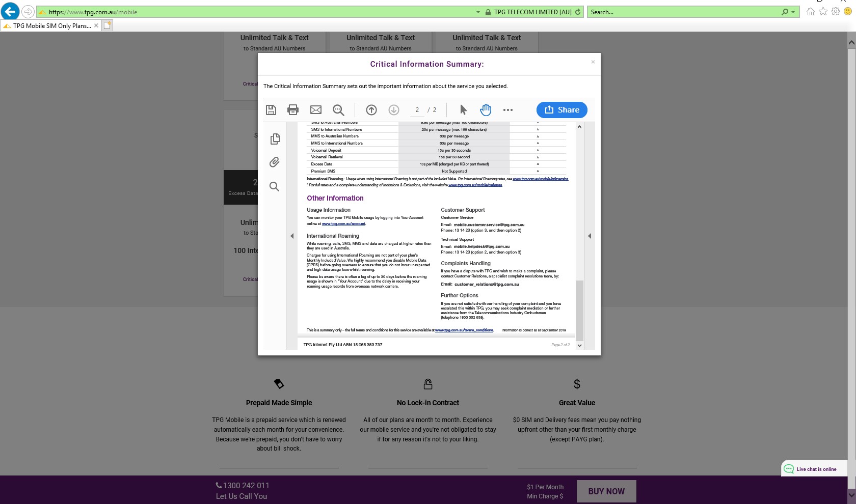The image size is (856, 504).
Task: Edit the current page number field
Action: click(x=417, y=110)
